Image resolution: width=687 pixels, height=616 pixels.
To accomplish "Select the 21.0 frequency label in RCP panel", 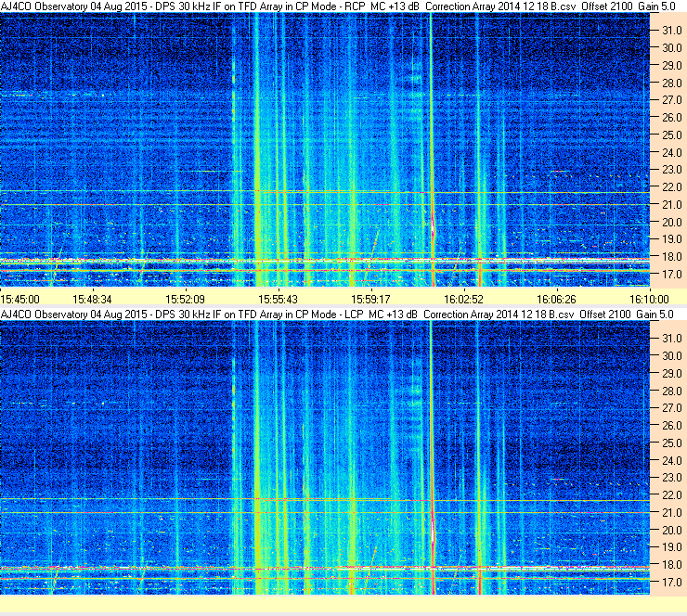I will 671,204.
